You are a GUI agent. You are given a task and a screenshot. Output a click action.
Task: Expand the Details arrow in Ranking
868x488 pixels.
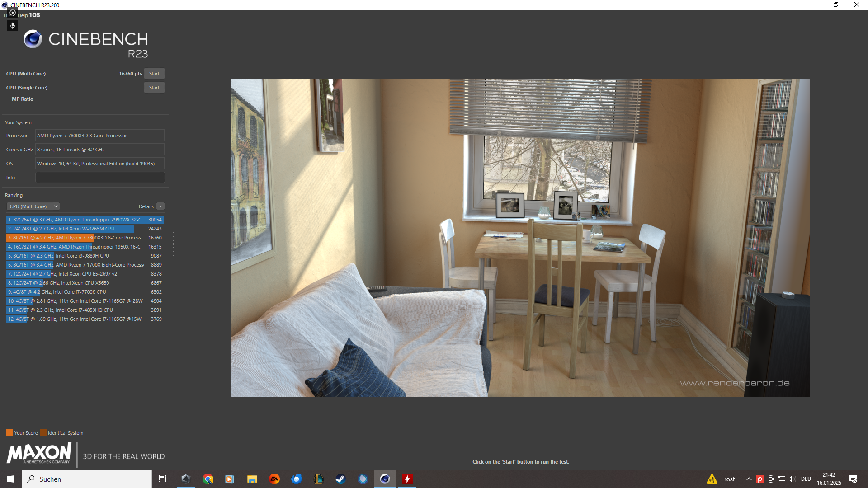tap(160, 206)
